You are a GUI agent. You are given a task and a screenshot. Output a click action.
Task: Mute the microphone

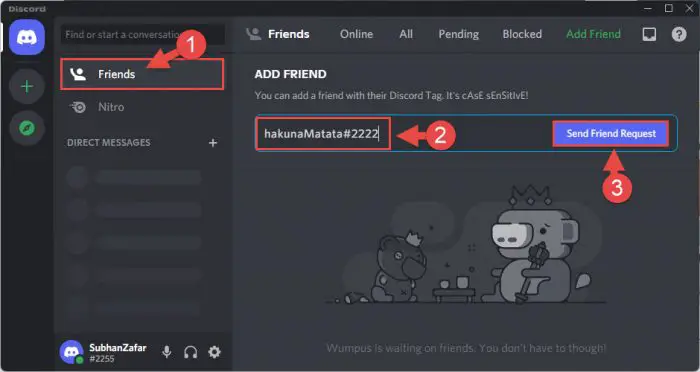[167, 352]
